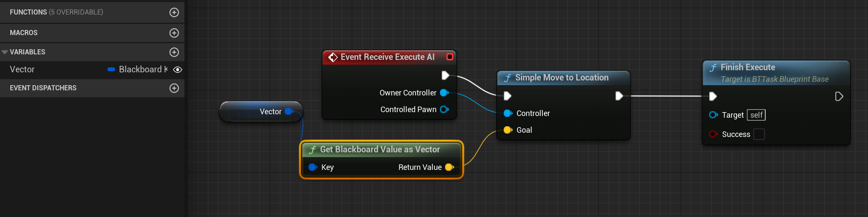Click the Controlled Pawn output pin
The height and width of the screenshot is (217, 868).
coord(444,110)
